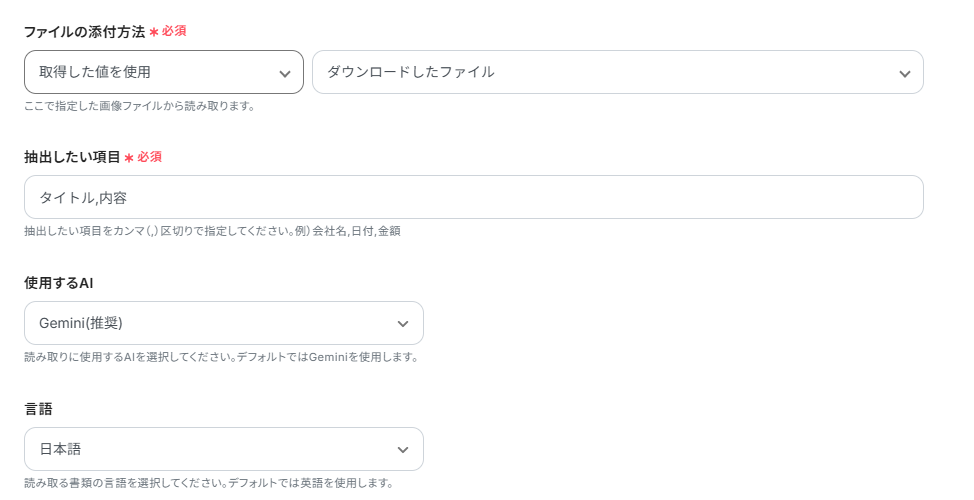Click the 言語 field label
Viewport: 974px width, 500px height.
(x=38, y=409)
